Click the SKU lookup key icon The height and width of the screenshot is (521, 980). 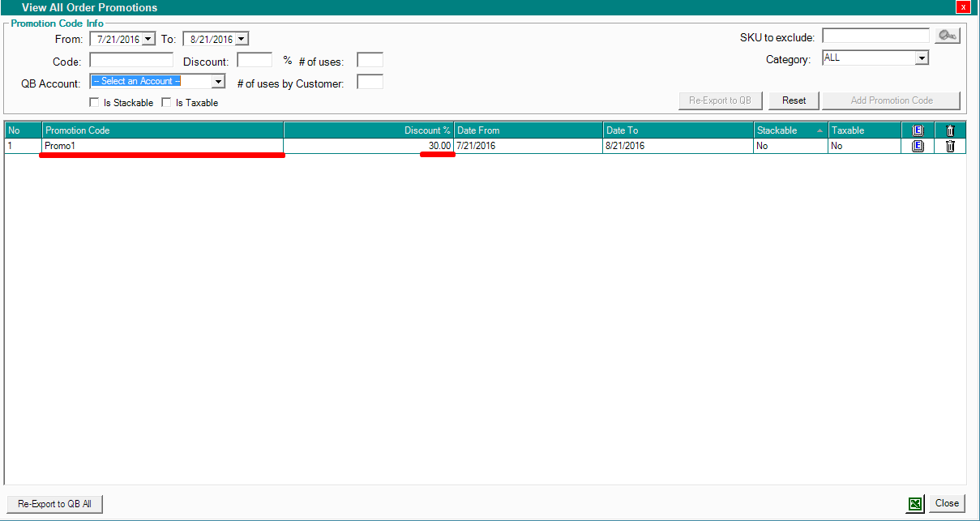(x=946, y=36)
